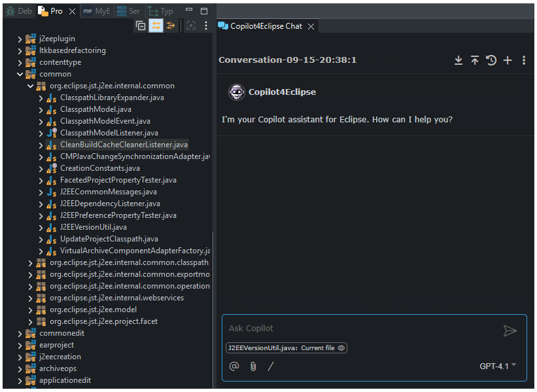Click the send message arrow icon

(510, 330)
